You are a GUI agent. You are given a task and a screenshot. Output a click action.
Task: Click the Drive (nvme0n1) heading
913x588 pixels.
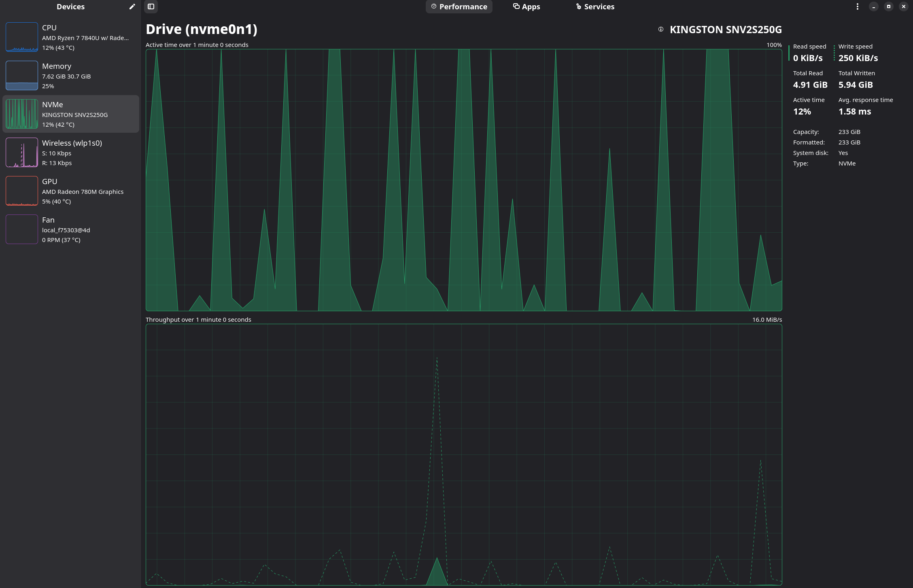click(x=201, y=29)
